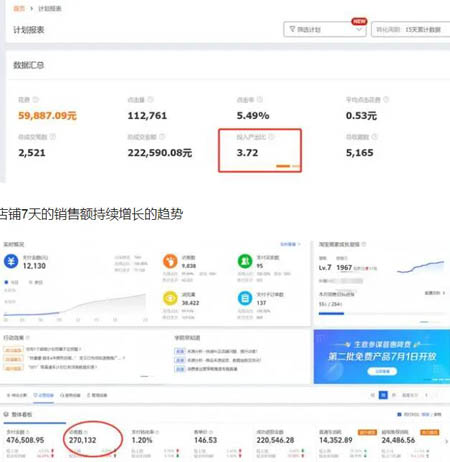Click the info icon beside the 59,887.09元 spend label
This screenshot has height=462, width=450.
36,99
